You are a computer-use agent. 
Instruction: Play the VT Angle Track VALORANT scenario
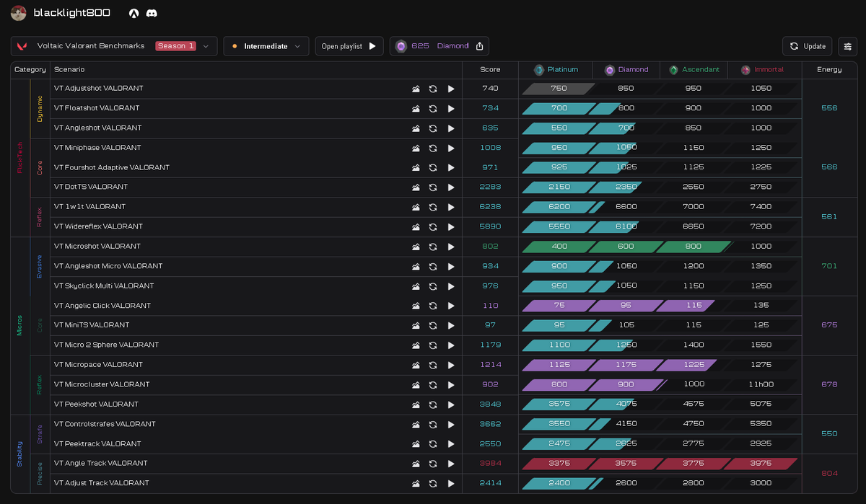451,464
